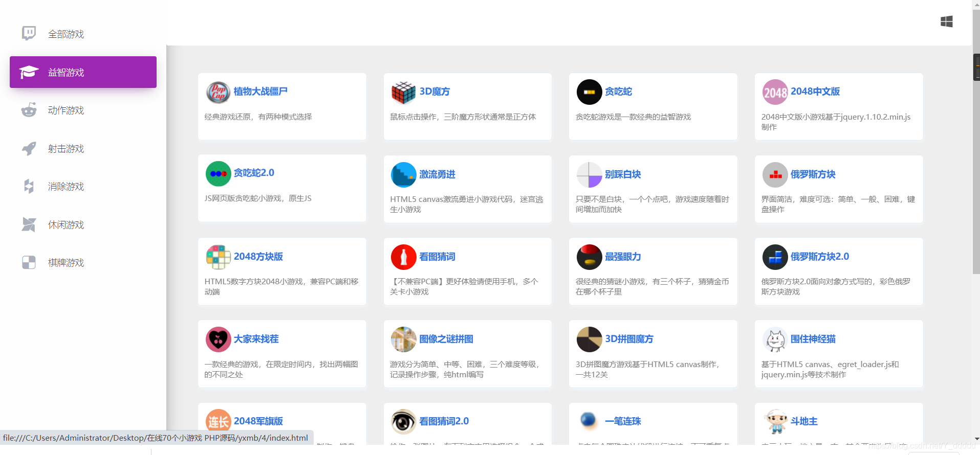Select the active 益智游戏 category
This screenshot has width=980, height=455.
coord(83,72)
